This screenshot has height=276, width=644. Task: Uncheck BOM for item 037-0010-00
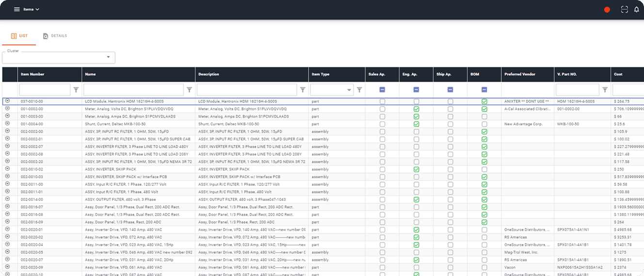[x=484, y=102]
